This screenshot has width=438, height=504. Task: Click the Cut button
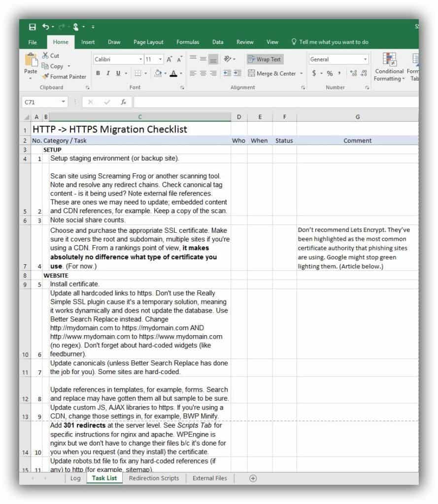click(x=51, y=56)
